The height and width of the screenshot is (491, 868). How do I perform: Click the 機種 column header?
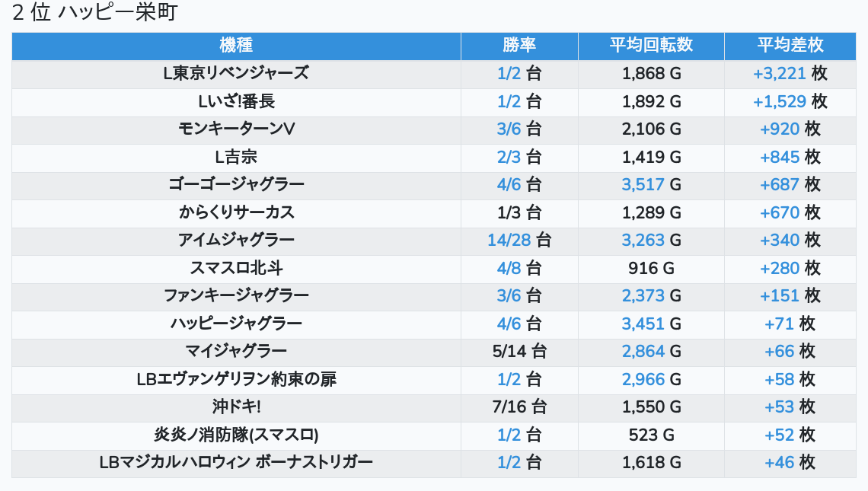point(236,46)
